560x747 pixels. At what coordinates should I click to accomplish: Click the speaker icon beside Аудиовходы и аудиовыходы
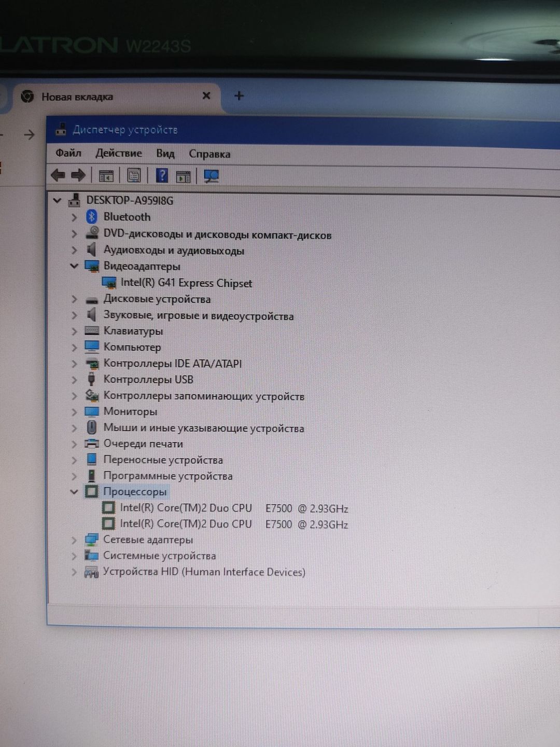[91, 250]
